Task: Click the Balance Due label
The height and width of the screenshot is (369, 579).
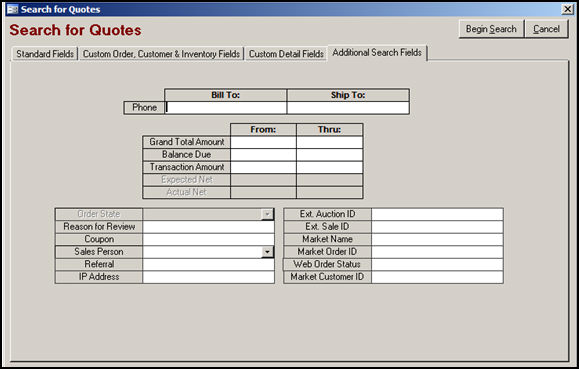Action: coord(186,155)
